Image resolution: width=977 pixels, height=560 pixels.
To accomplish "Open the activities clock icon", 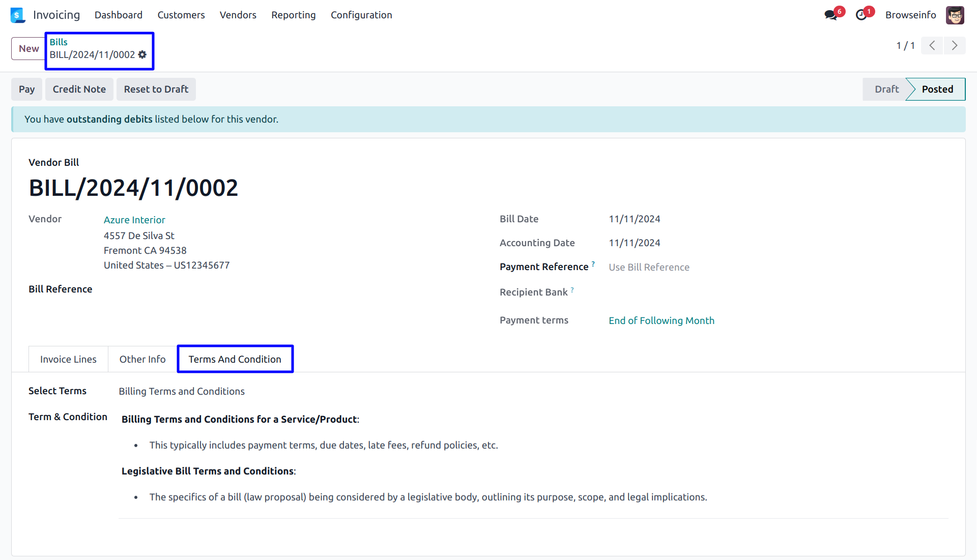I will [861, 15].
